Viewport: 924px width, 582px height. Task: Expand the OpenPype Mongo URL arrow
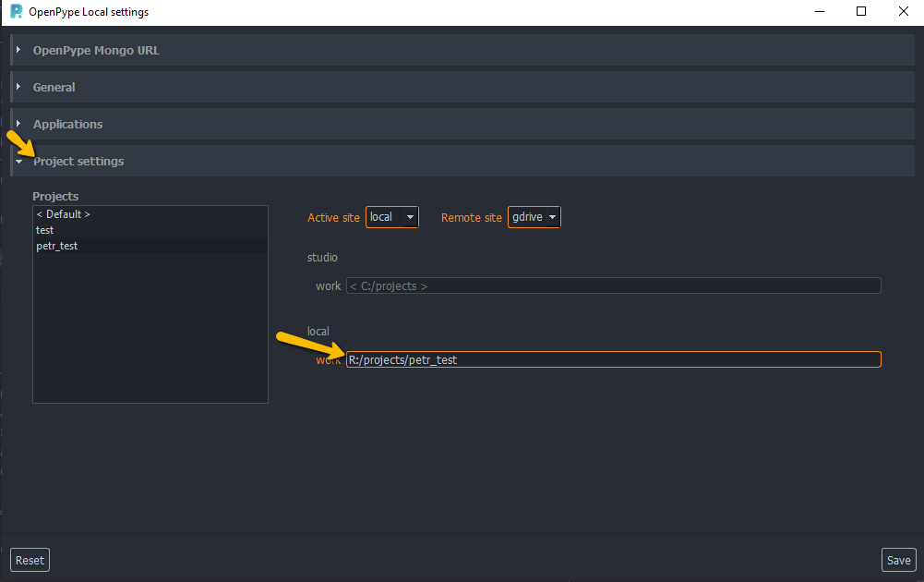pos(18,50)
